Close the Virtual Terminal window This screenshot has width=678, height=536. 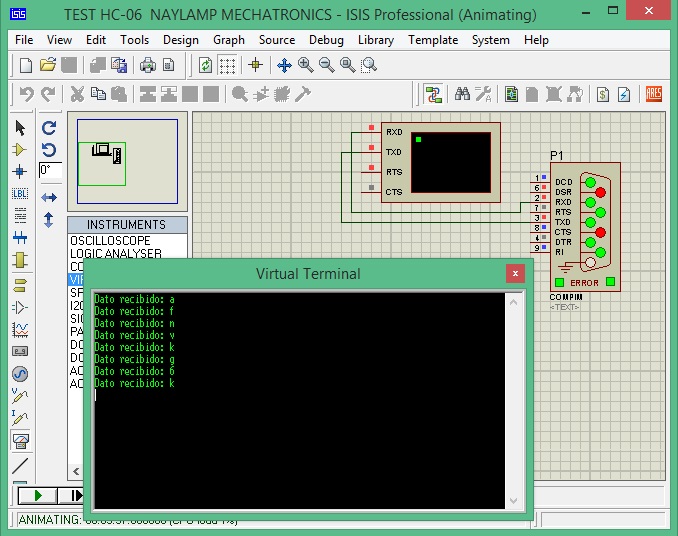click(515, 273)
